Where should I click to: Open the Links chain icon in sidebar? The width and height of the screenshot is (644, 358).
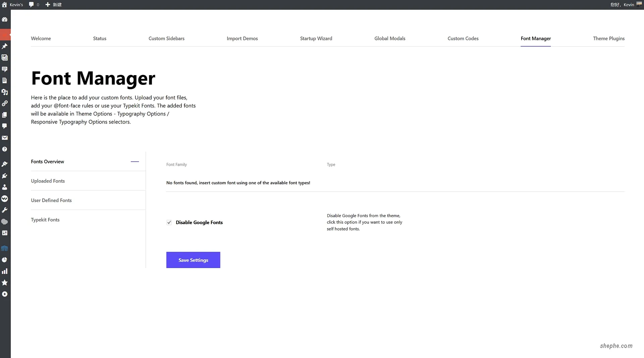[x=5, y=103]
